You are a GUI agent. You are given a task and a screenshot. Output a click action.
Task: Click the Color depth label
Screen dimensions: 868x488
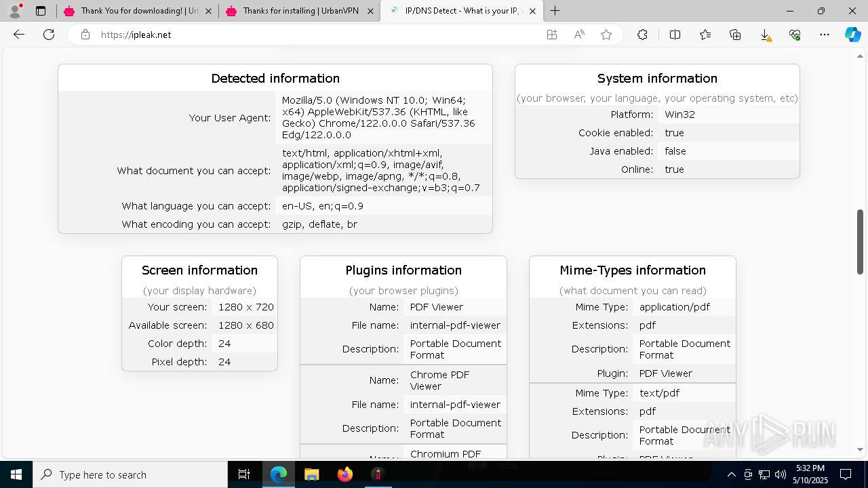point(178,344)
